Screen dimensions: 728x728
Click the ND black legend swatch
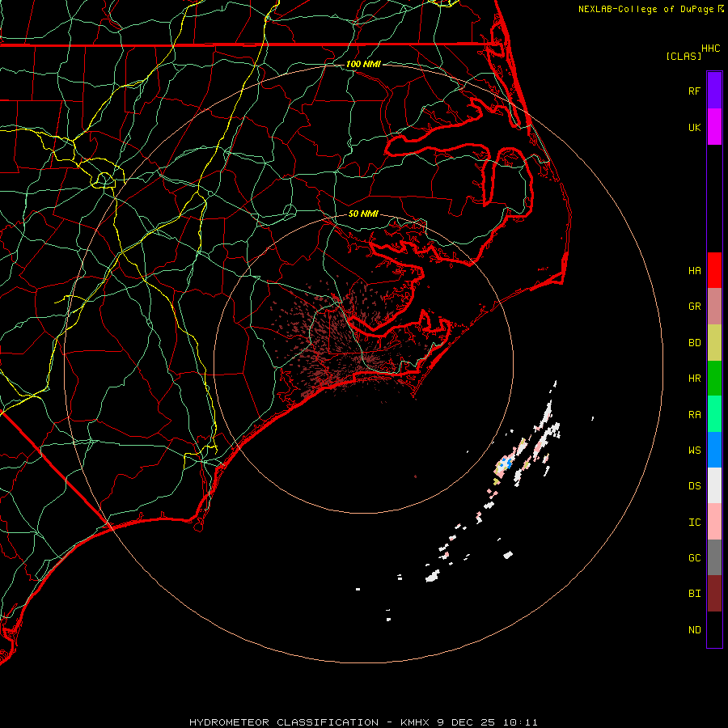coord(714,629)
